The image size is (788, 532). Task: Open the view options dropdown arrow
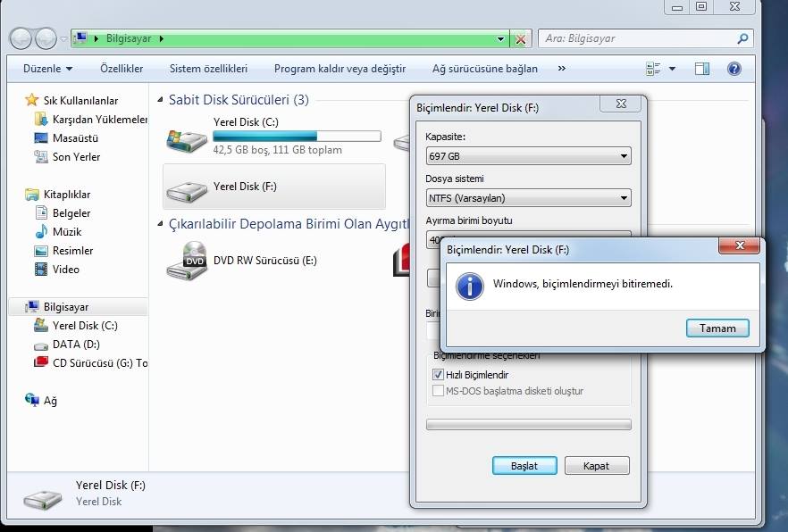point(672,69)
